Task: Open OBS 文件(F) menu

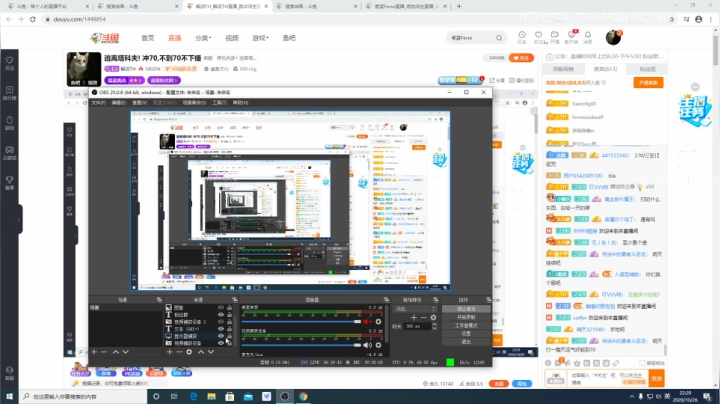Action: pyautogui.click(x=98, y=102)
